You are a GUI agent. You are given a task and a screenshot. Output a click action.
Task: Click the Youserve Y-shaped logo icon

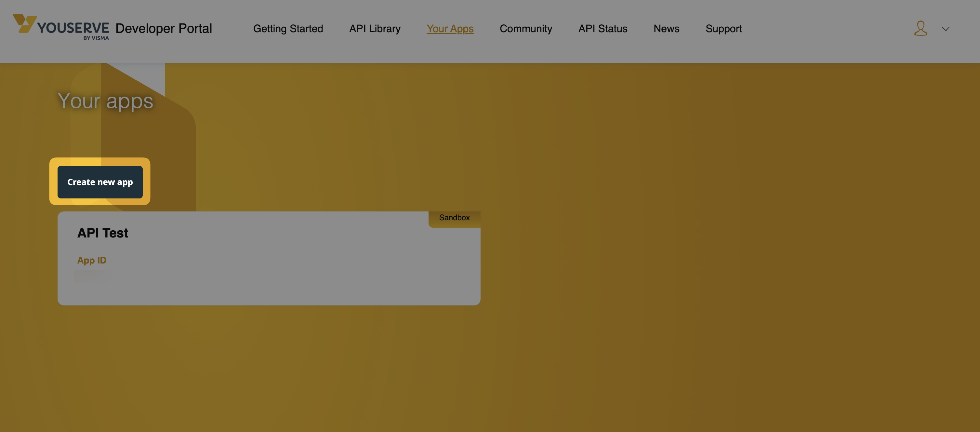pyautogui.click(x=24, y=23)
